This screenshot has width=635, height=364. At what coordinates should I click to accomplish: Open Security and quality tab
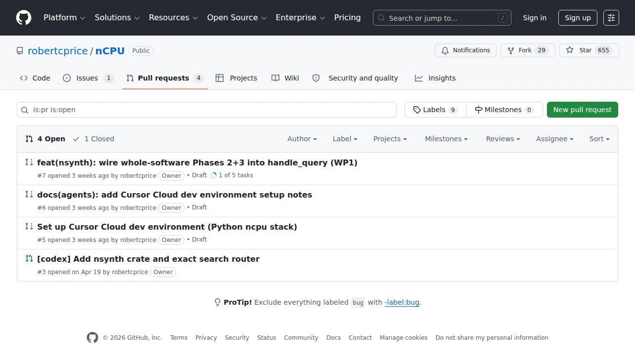pos(355,78)
